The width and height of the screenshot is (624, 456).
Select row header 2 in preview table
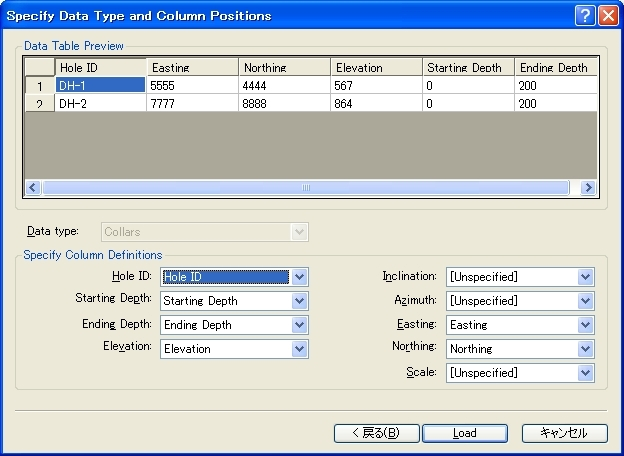(x=39, y=104)
